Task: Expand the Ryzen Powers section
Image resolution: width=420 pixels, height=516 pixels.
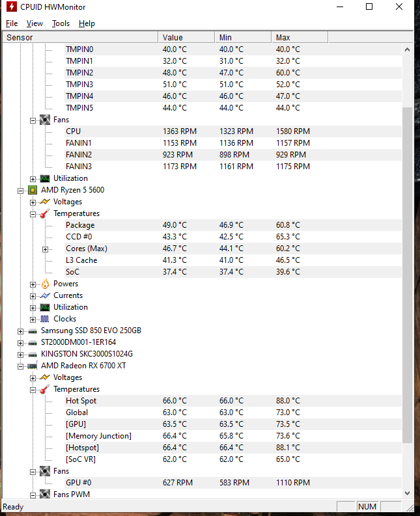Action: coord(33,284)
